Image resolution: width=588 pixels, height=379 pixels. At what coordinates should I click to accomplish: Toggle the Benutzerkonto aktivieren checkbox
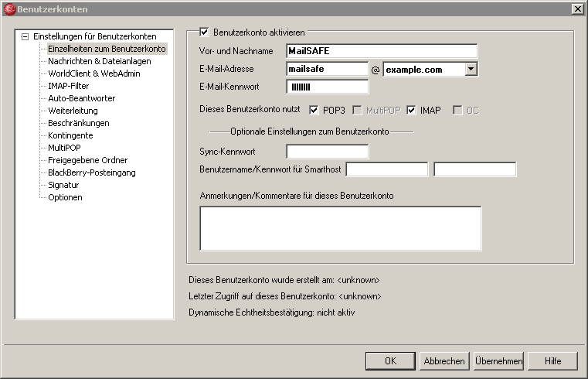point(205,32)
